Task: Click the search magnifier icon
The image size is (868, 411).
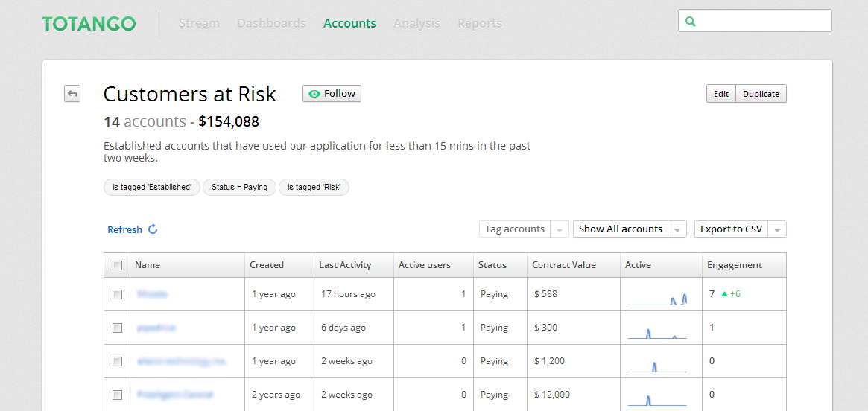Action: click(691, 22)
